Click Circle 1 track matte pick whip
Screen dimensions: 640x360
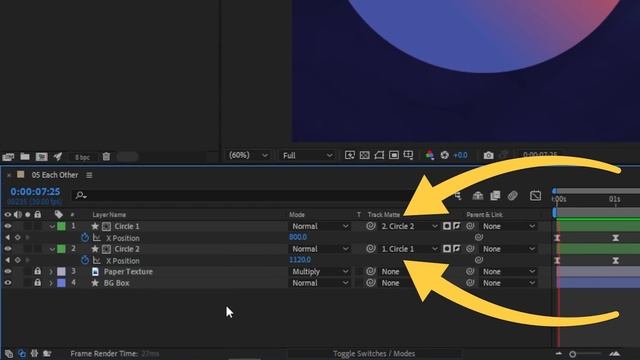point(371,226)
